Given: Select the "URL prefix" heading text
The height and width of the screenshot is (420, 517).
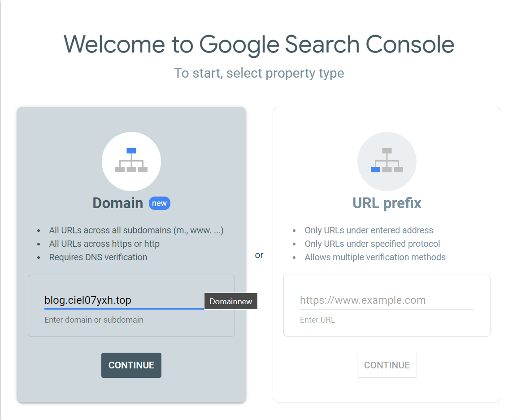Looking at the screenshot, I should (x=387, y=203).
